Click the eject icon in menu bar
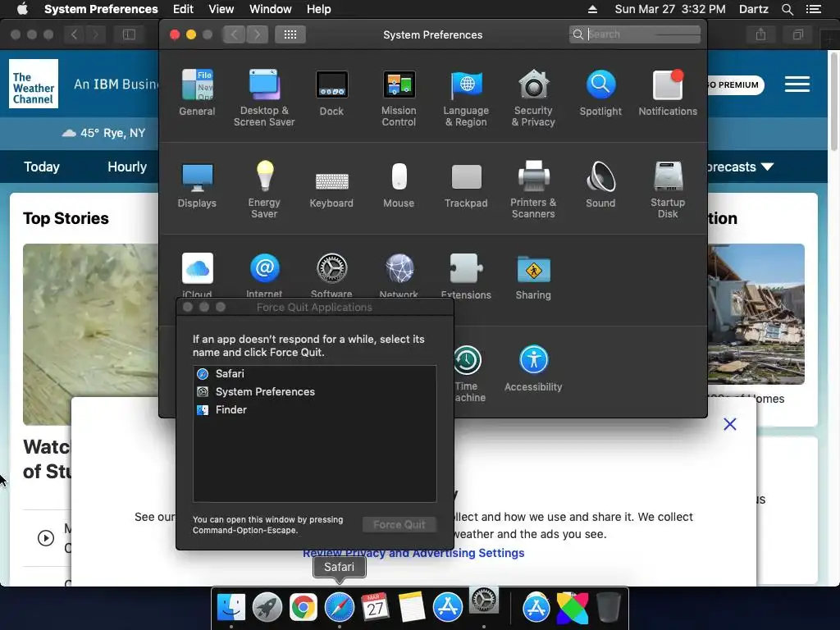Screen dimensions: 840x630 [592, 9]
